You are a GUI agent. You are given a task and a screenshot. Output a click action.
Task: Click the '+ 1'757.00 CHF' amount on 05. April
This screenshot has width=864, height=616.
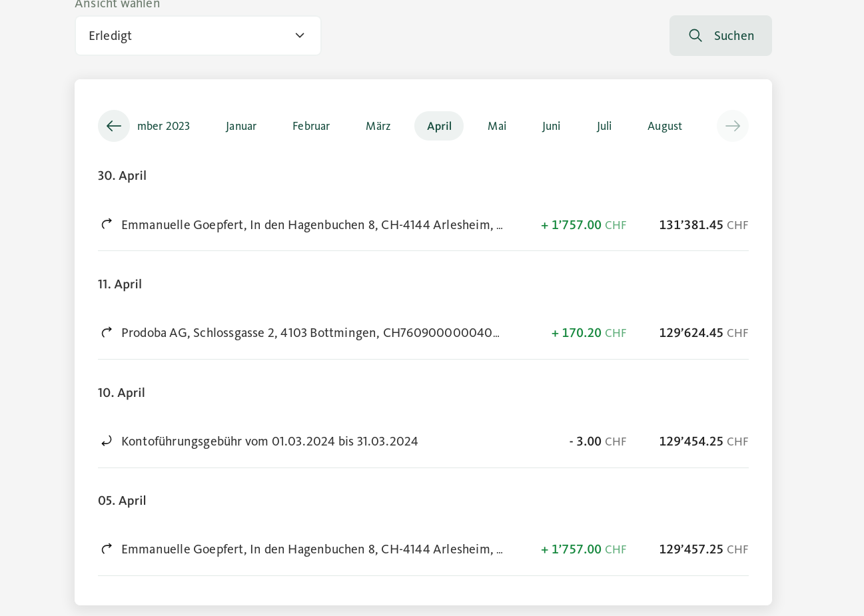click(x=584, y=549)
